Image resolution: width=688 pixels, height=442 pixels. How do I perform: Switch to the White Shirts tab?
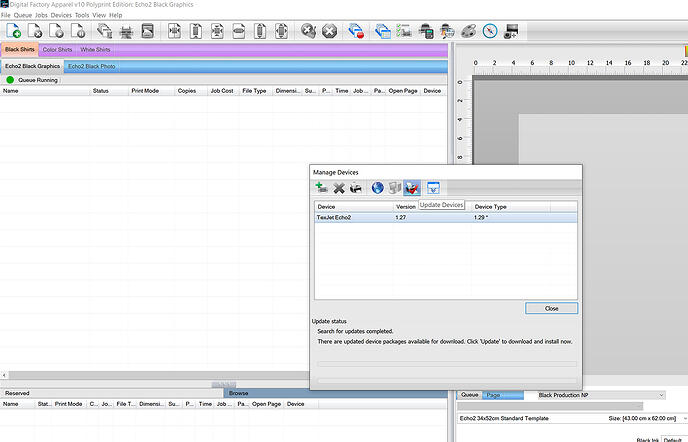[x=95, y=50]
